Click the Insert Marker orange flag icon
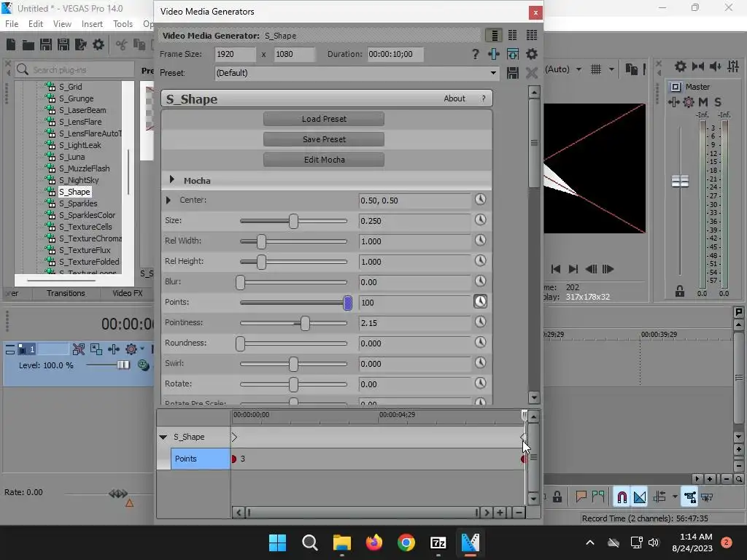Viewport: 747px width, 560px height. coord(581,497)
